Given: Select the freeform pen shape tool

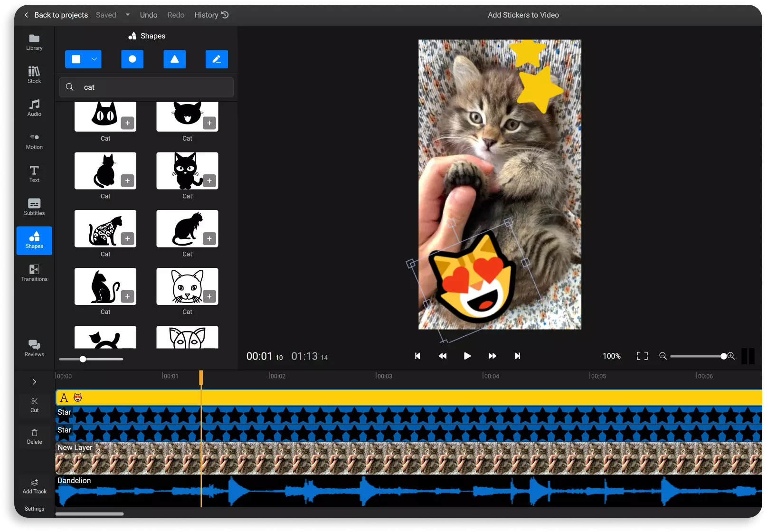Looking at the screenshot, I should pyautogui.click(x=217, y=59).
